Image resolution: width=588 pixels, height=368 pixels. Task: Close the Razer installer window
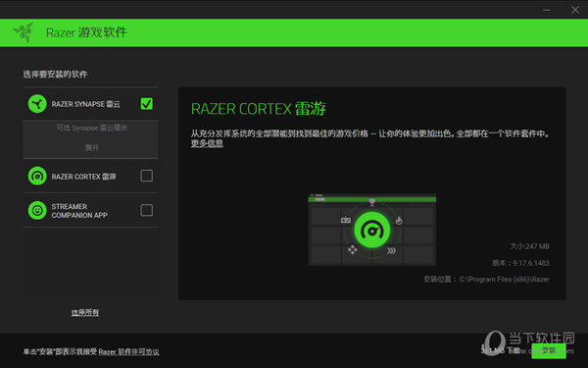click(x=575, y=10)
